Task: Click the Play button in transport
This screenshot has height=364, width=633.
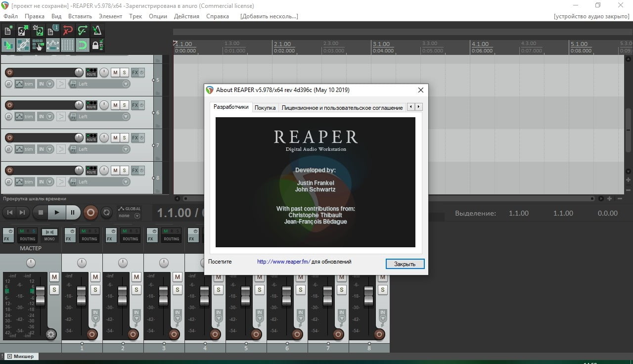Action: (x=57, y=213)
